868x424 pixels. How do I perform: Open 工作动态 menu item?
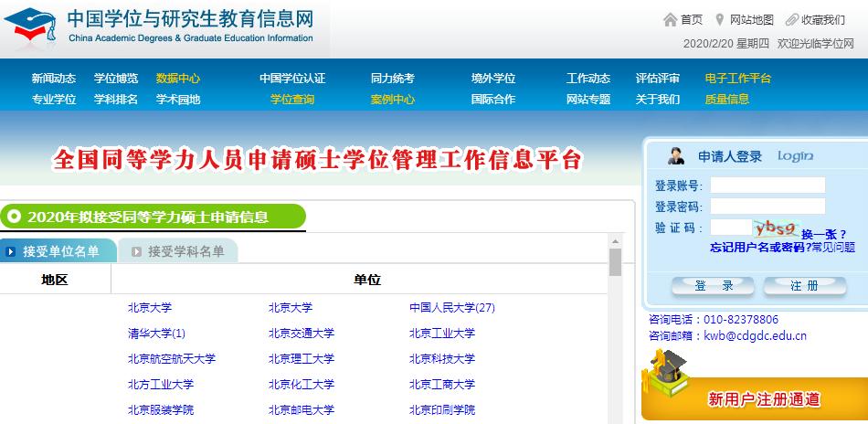tap(587, 79)
